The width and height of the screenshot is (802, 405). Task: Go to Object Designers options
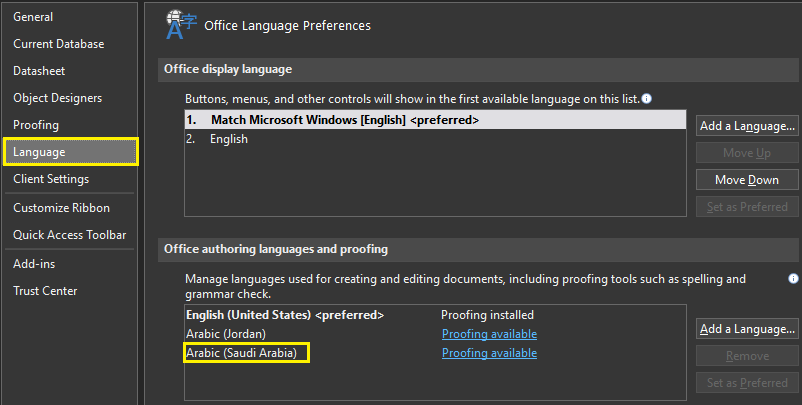pyautogui.click(x=57, y=98)
